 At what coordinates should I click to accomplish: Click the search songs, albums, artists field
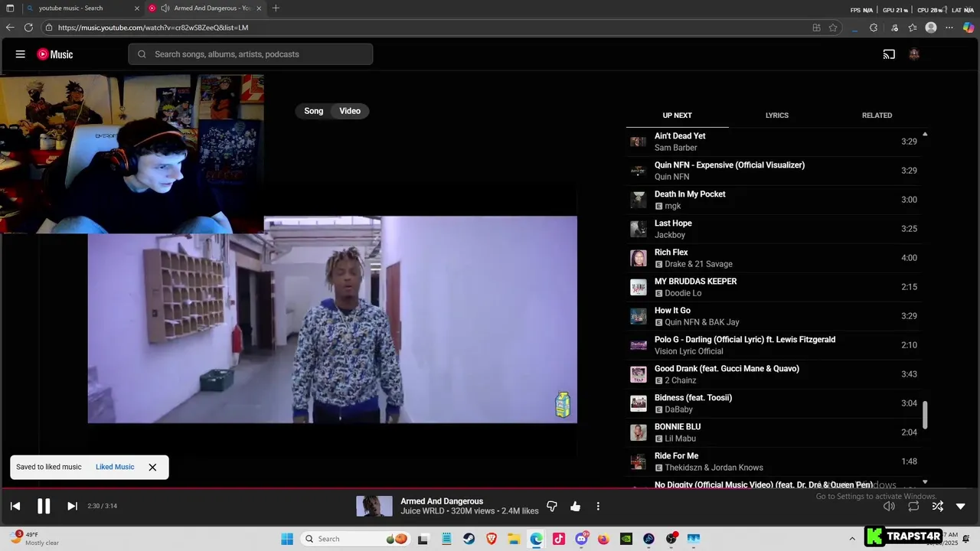(250, 54)
